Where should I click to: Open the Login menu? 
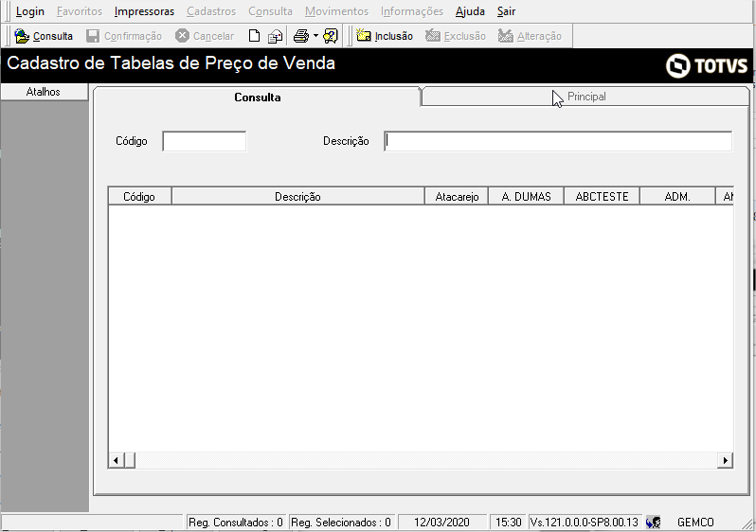tap(30, 11)
